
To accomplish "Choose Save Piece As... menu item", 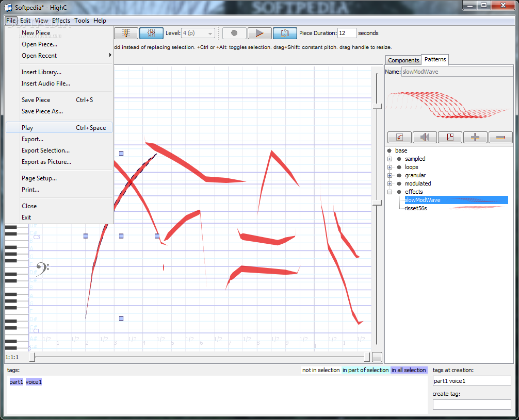I will tap(59, 111).
